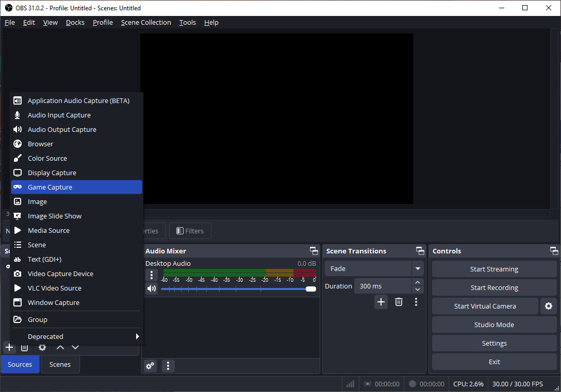Decrease transition duration with down arrow
Viewport: 561px width, 392px height.
(418, 290)
